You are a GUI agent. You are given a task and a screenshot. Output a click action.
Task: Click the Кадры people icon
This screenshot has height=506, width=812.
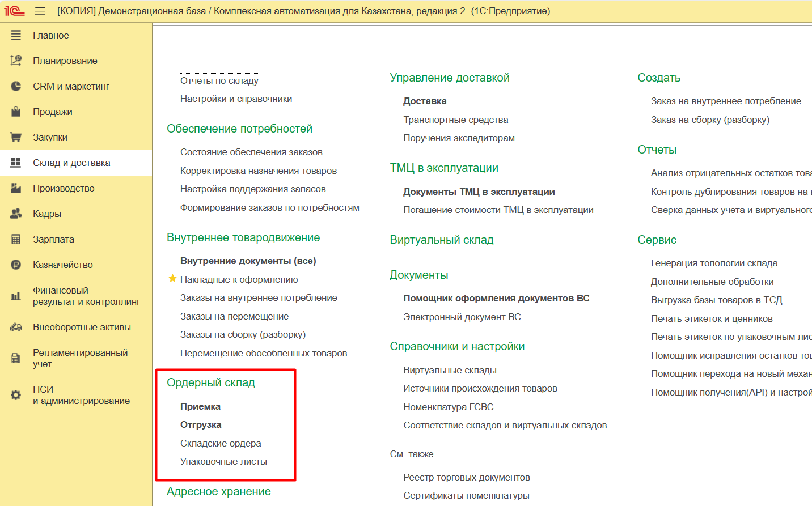pyautogui.click(x=16, y=214)
